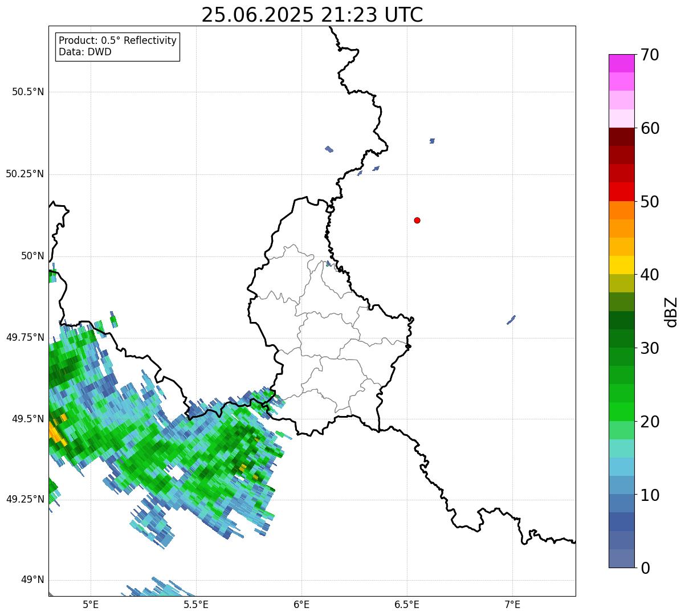Click the red station marker dot
The width and height of the screenshot is (685, 616).
[417, 220]
